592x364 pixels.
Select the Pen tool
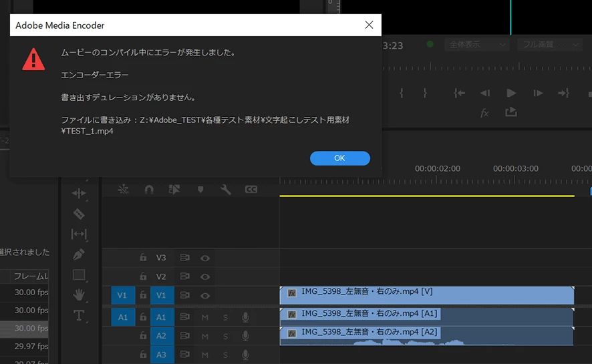pyautogui.click(x=79, y=254)
